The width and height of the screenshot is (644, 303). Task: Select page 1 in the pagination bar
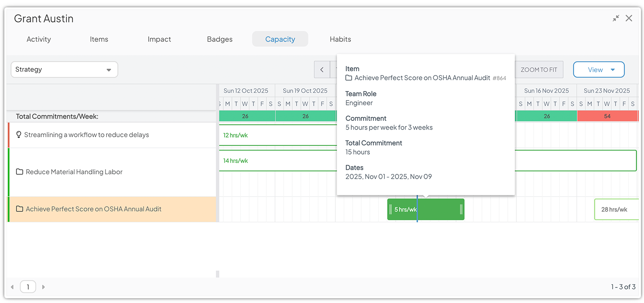pos(28,287)
